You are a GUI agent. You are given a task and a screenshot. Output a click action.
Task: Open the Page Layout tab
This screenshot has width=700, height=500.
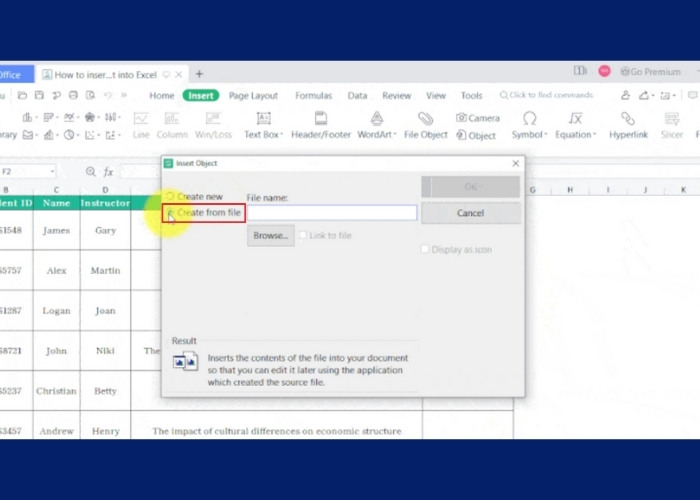(253, 96)
